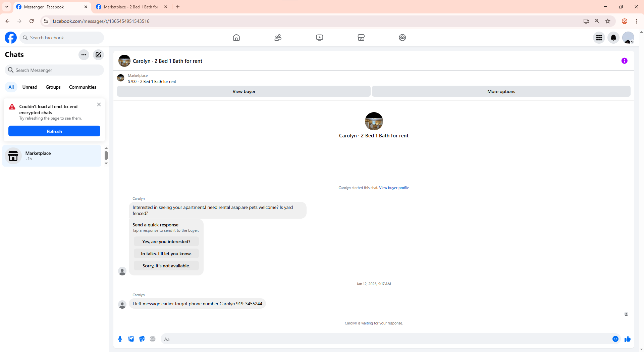Go to the Home feed icon
This screenshot has width=644, height=352.
point(236,38)
